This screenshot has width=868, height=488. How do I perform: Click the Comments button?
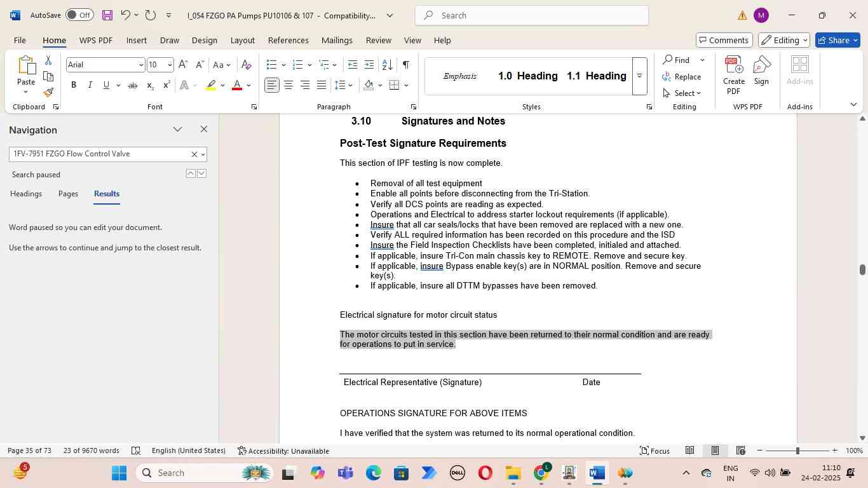tap(724, 40)
